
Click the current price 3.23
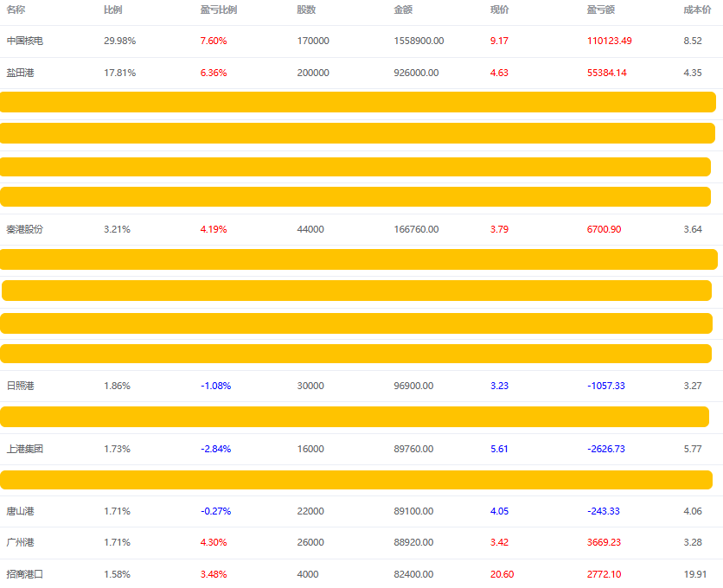click(x=499, y=386)
